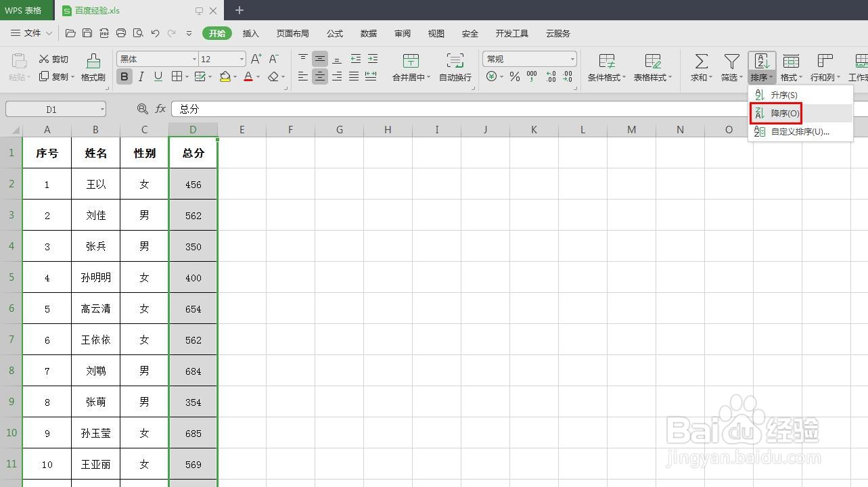
Task: Open font name 黑体 dropdown
Action: (x=194, y=59)
